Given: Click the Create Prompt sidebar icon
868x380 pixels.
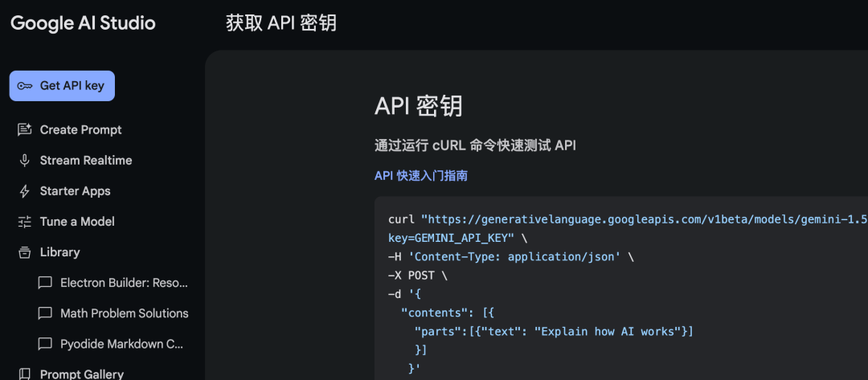Looking at the screenshot, I should click(x=24, y=130).
